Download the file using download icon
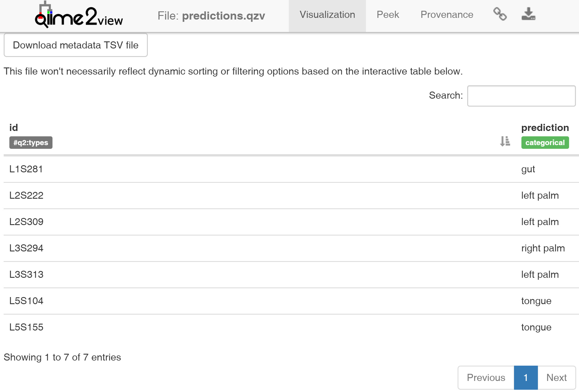This screenshot has height=392, width=579. (x=528, y=14)
